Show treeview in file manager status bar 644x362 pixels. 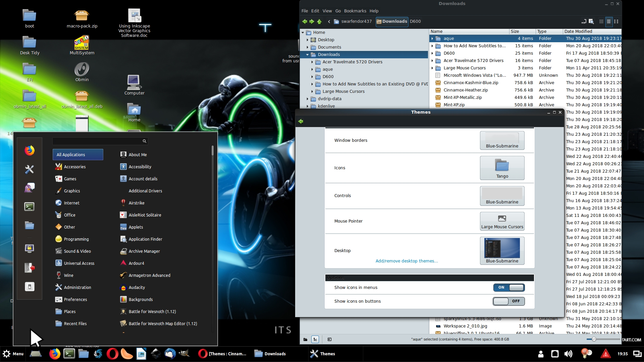pos(315,340)
